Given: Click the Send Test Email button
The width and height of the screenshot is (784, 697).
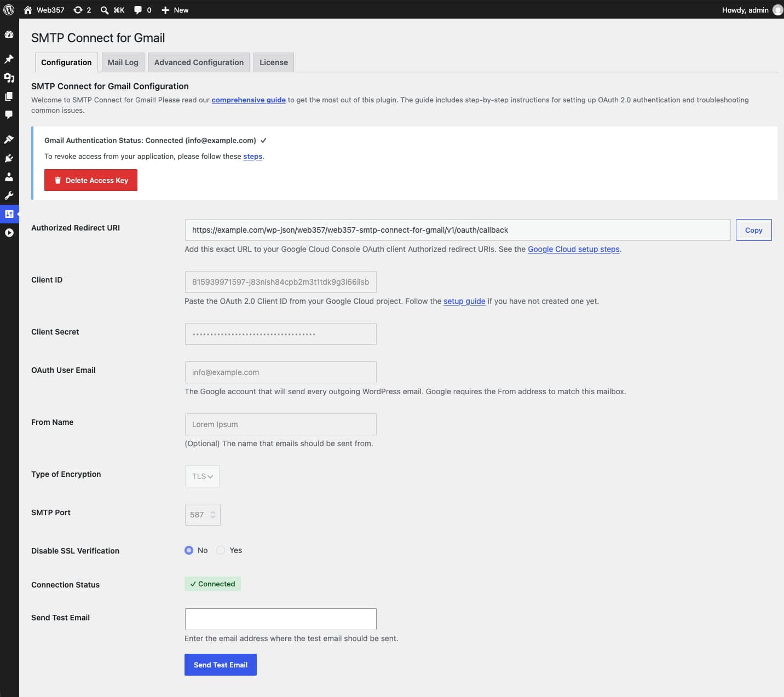Looking at the screenshot, I should click(x=221, y=665).
